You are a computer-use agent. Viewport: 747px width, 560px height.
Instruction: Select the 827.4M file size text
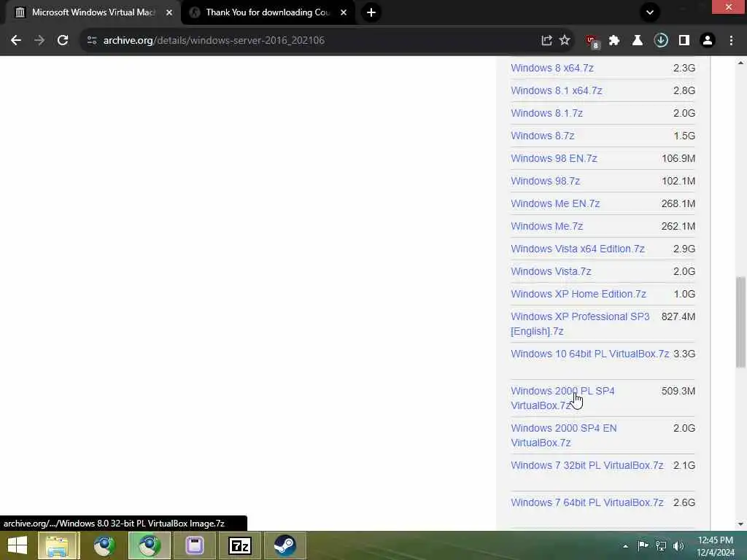[678, 316]
